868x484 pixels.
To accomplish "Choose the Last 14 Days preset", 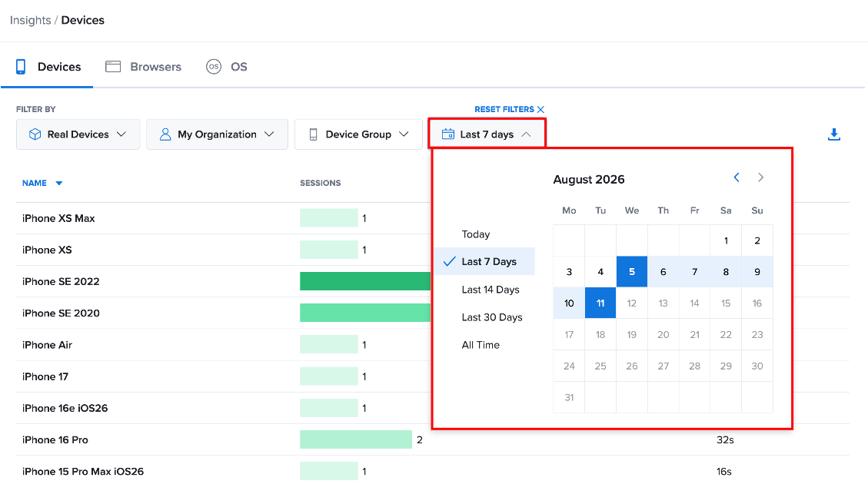I will point(491,290).
